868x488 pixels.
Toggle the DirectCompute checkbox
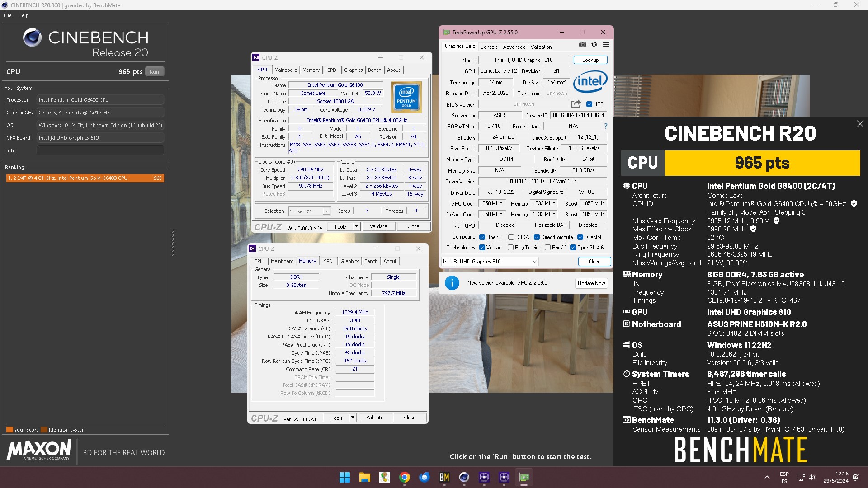tap(537, 237)
